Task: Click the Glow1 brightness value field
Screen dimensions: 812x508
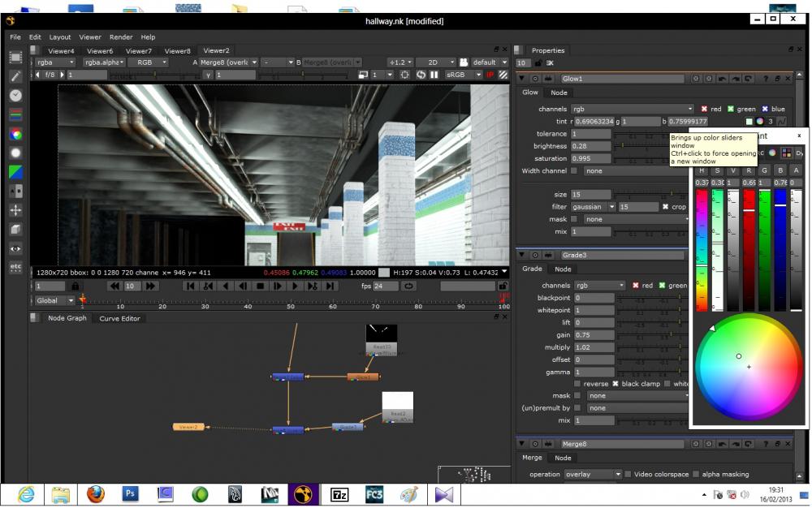Action: pyautogui.click(x=590, y=146)
